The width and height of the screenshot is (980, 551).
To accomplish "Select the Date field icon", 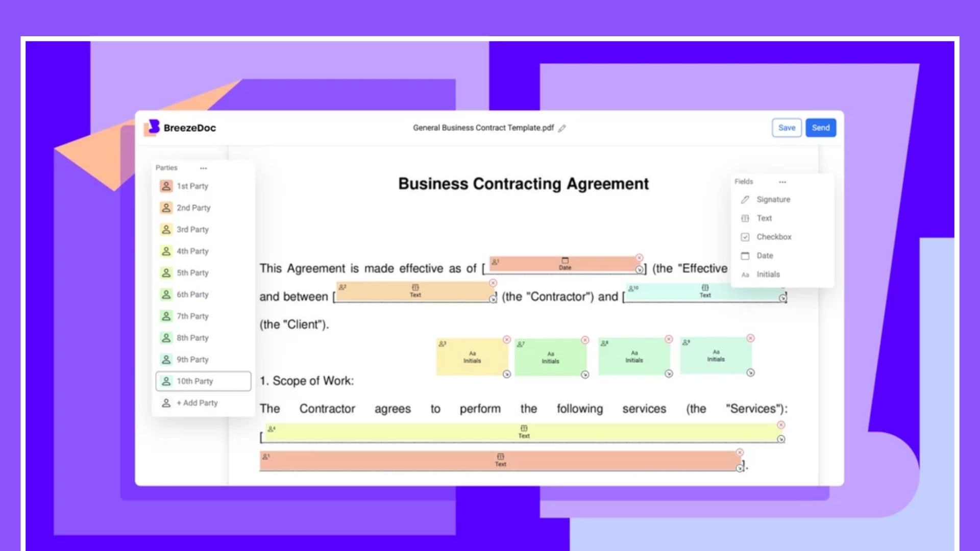I will click(745, 256).
